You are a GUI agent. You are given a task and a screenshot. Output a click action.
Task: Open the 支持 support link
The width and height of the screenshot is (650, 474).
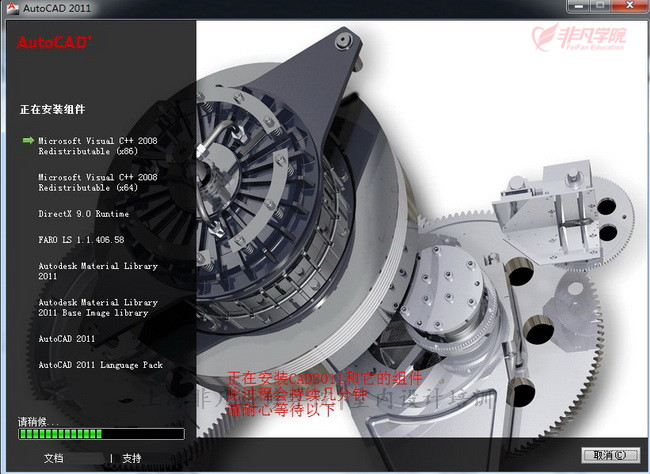click(132, 458)
